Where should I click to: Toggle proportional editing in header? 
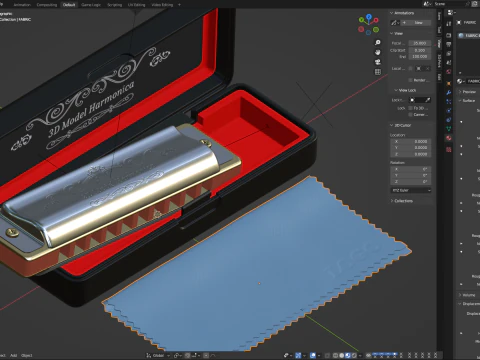[x=206, y=355]
